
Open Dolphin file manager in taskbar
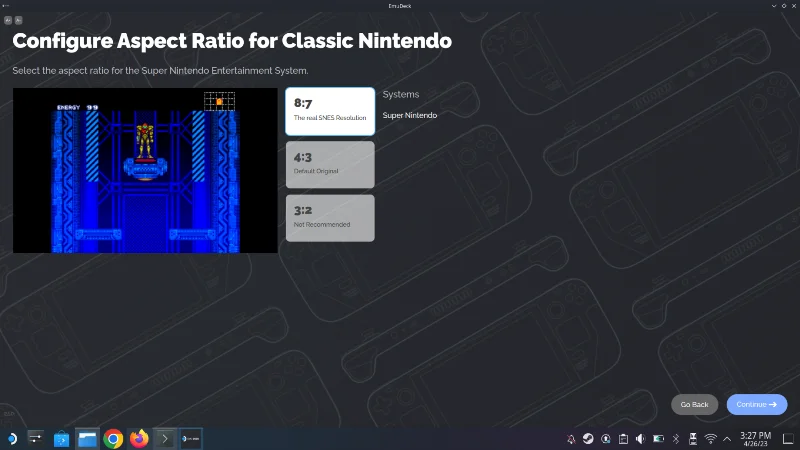pos(87,439)
